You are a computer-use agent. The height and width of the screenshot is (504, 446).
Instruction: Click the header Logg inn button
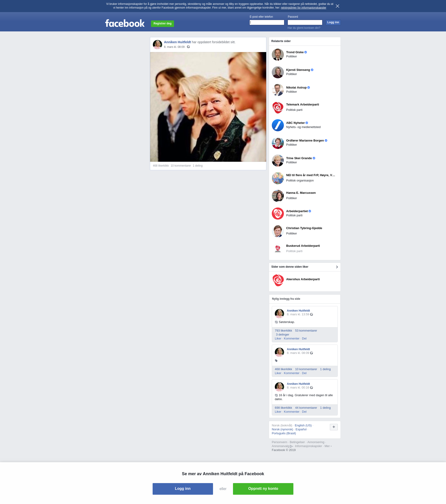coord(333,23)
